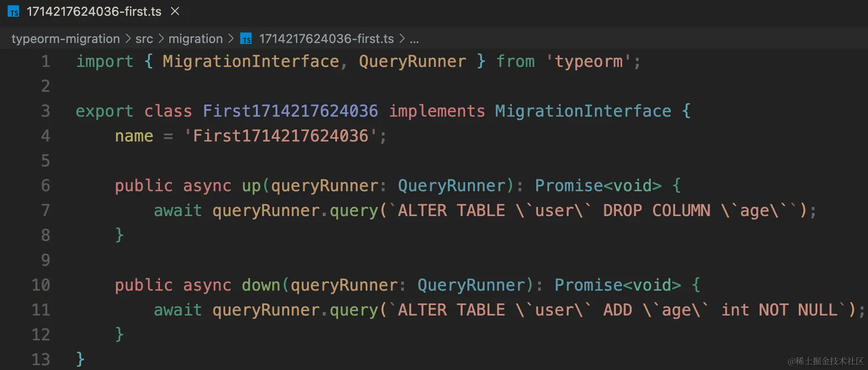Expand chevron after src breadcrumb
This screenshot has width=868, height=370.
click(161, 39)
